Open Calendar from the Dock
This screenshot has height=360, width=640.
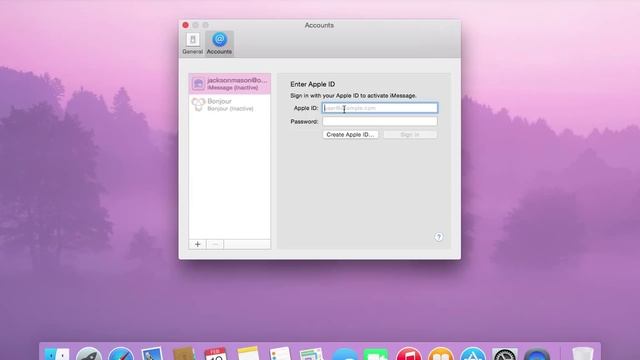[216, 354]
